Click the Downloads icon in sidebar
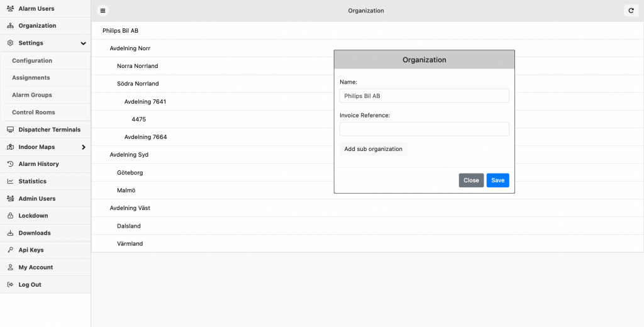644x327 pixels. tap(10, 233)
